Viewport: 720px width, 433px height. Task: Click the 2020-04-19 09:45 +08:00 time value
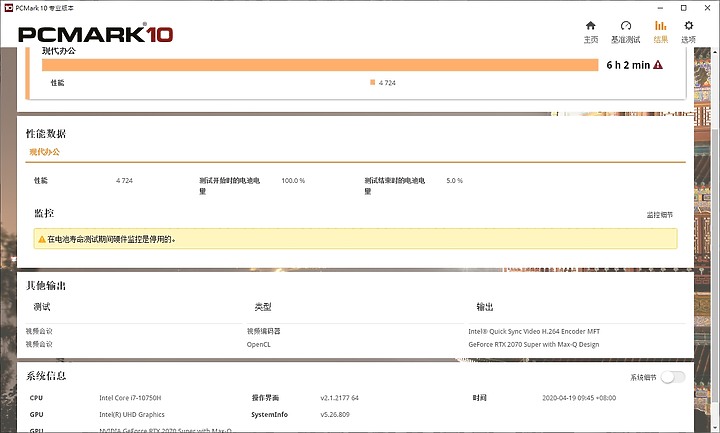[579, 398]
